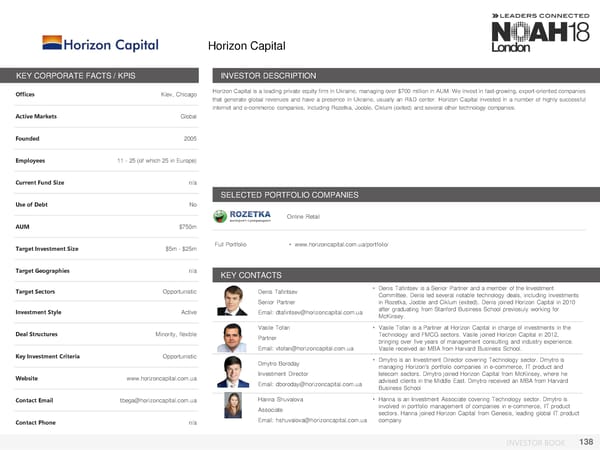This screenshot has height=450, width=600.
Task: Click the Investor Book footer label
Action: coord(535,442)
